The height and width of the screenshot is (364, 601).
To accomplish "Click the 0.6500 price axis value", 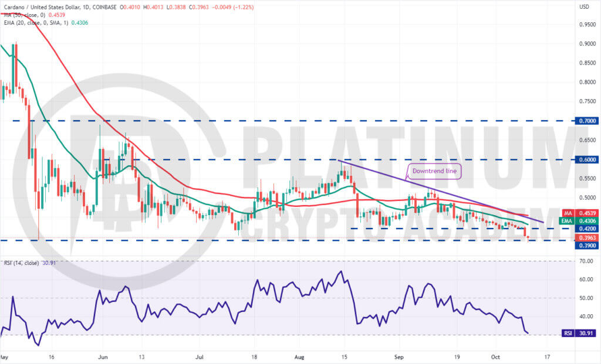I will click(x=587, y=140).
